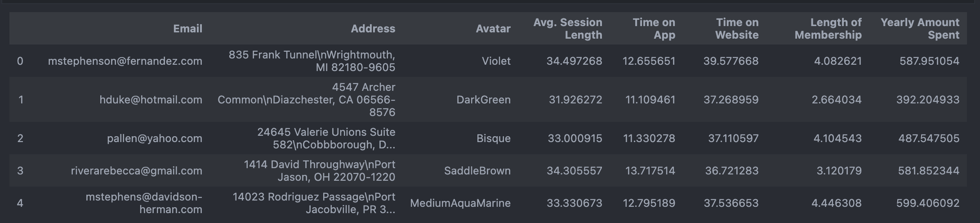Select the Avg. Session Length header
980x223 pixels.
point(568,29)
